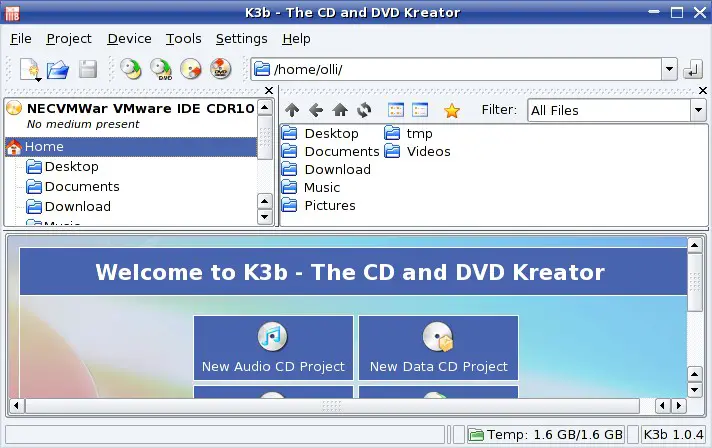Click the All Files filter field

[609, 110]
